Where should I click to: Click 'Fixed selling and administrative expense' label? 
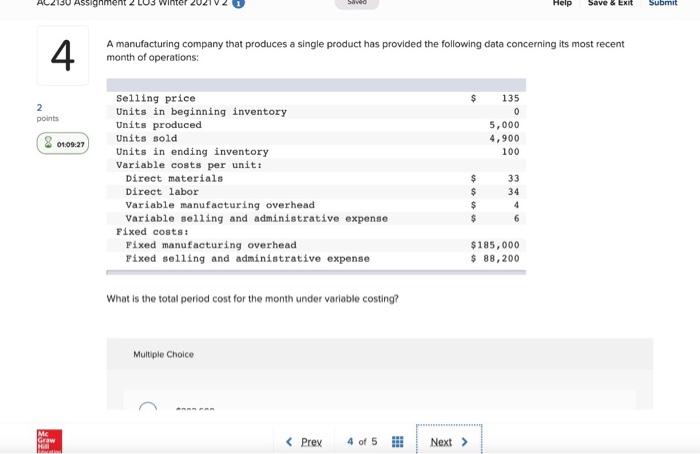[x=247, y=258]
